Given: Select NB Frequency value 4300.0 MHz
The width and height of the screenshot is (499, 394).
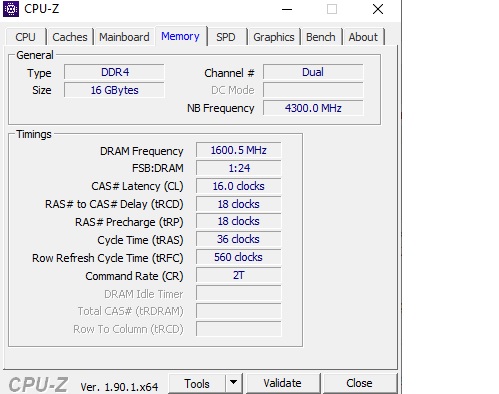Looking at the screenshot, I should (313, 108).
